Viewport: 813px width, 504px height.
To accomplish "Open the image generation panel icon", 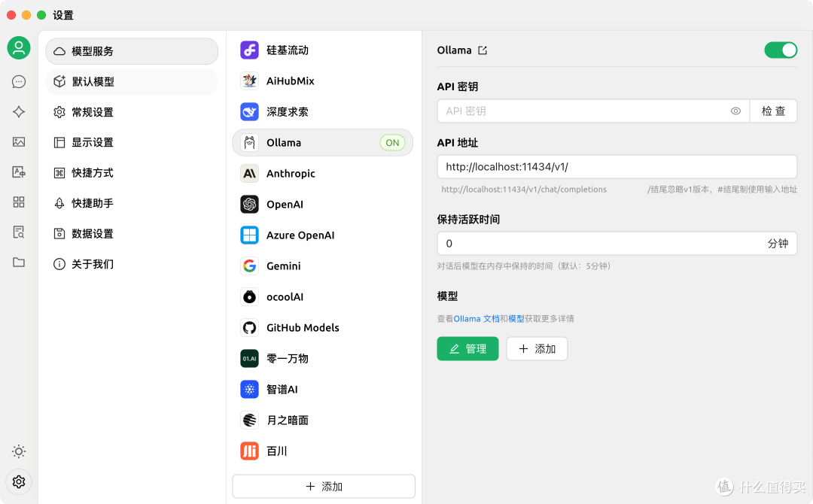I will [x=19, y=141].
